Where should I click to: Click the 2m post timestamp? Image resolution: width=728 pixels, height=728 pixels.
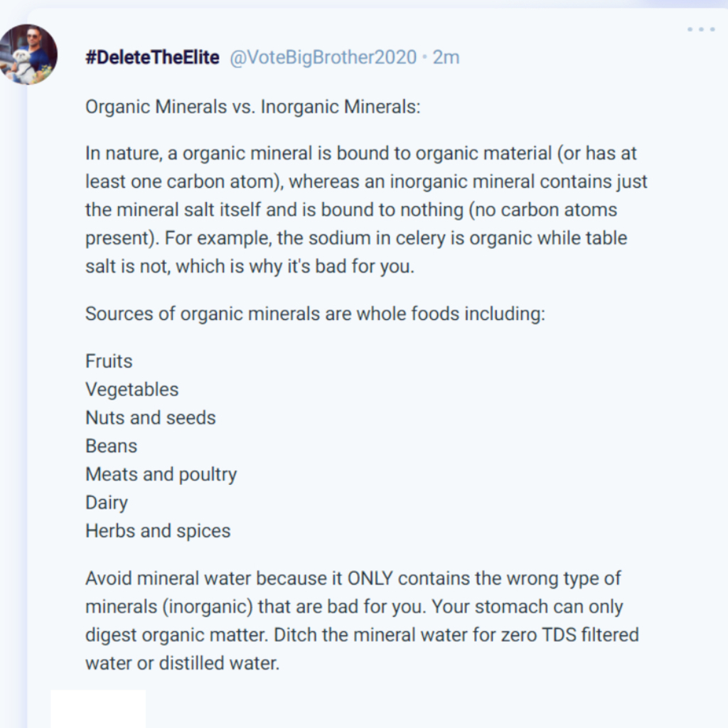[x=446, y=58]
